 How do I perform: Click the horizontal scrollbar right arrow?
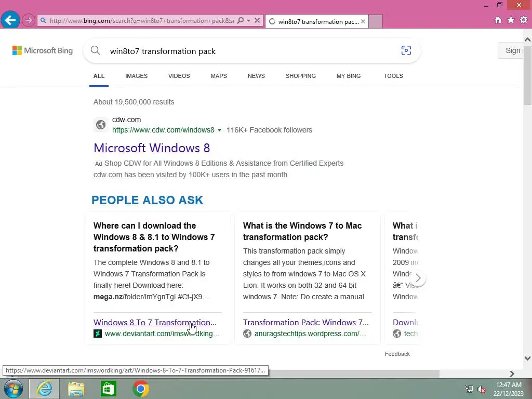point(512,374)
